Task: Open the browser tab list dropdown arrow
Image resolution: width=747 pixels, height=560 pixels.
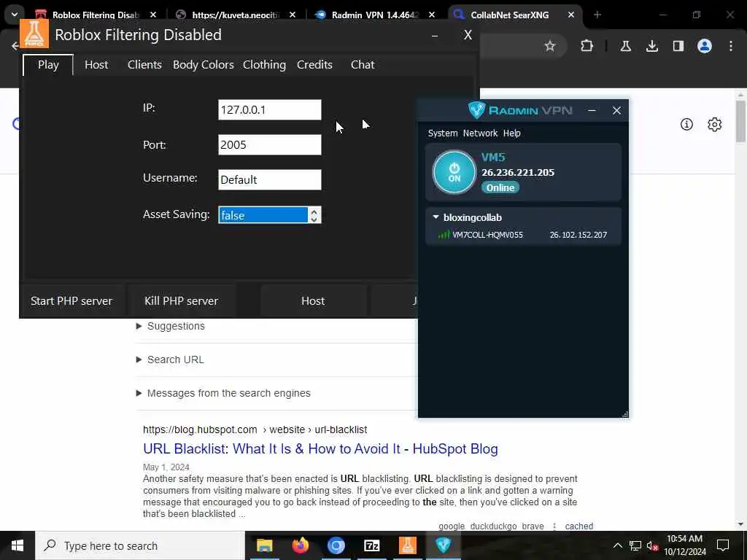Action: point(15,15)
